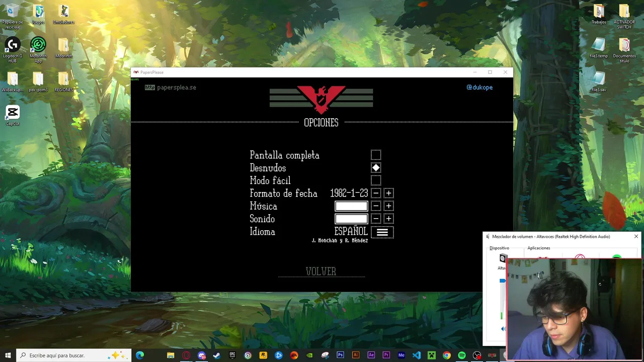Image resolution: width=644 pixels, height=362 pixels.
Task: Select the file3.sav desktop file
Action: [599, 82]
